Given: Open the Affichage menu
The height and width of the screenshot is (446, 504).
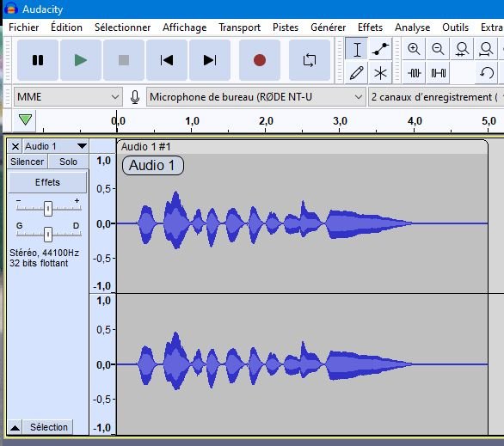Looking at the screenshot, I should [x=185, y=27].
